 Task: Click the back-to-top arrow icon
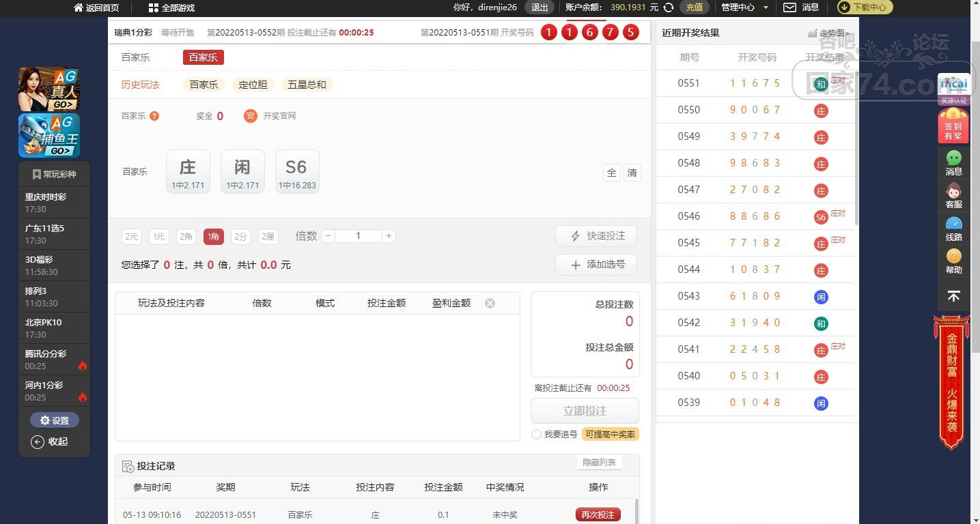pyautogui.click(x=954, y=296)
